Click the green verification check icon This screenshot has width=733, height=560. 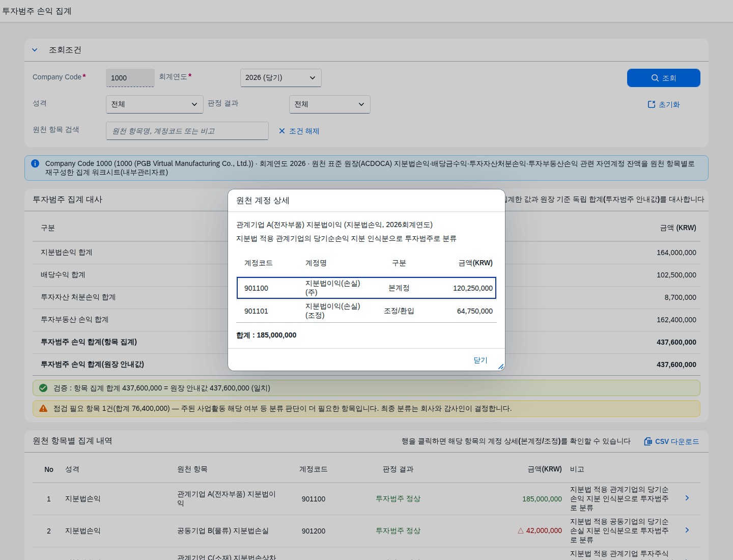[x=43, y=388]
